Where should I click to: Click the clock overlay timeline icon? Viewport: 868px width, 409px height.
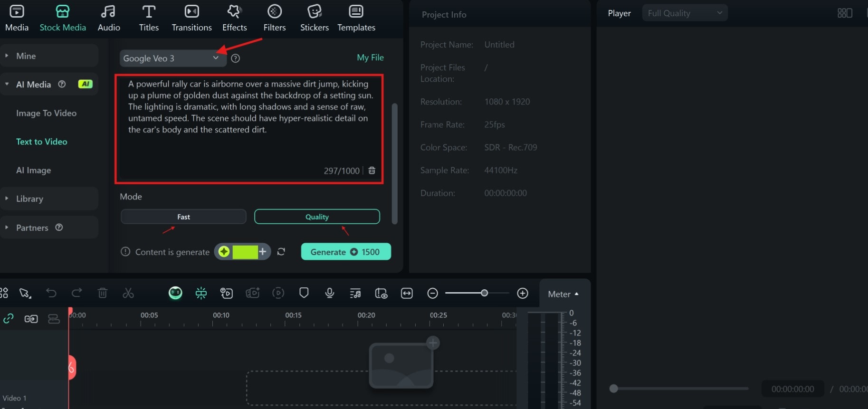click(x=381, y=294)
